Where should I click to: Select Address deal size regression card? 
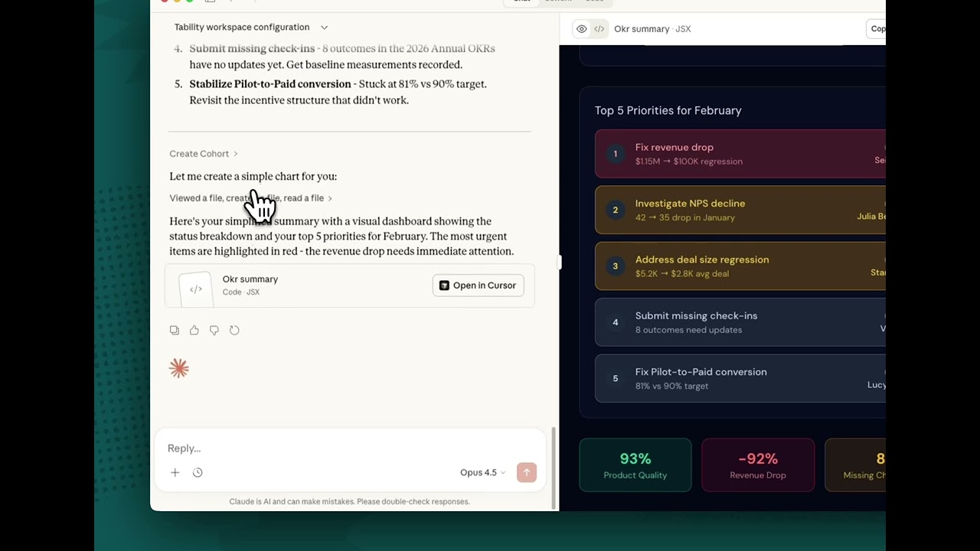[x=740, y=266]
